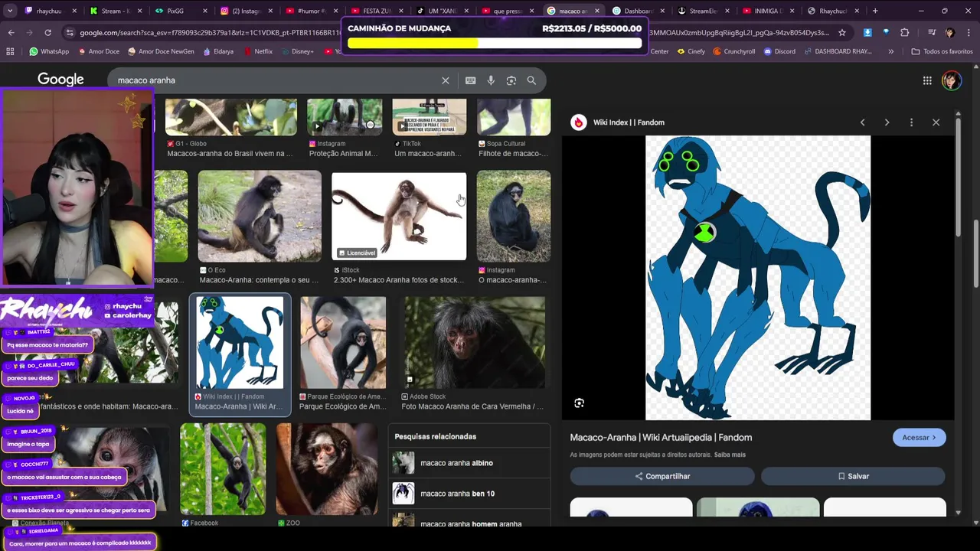Open the Adobe Stock red-faced monkey thumbnail
Viewport: 980px width, 551px height.
[475, 342]
